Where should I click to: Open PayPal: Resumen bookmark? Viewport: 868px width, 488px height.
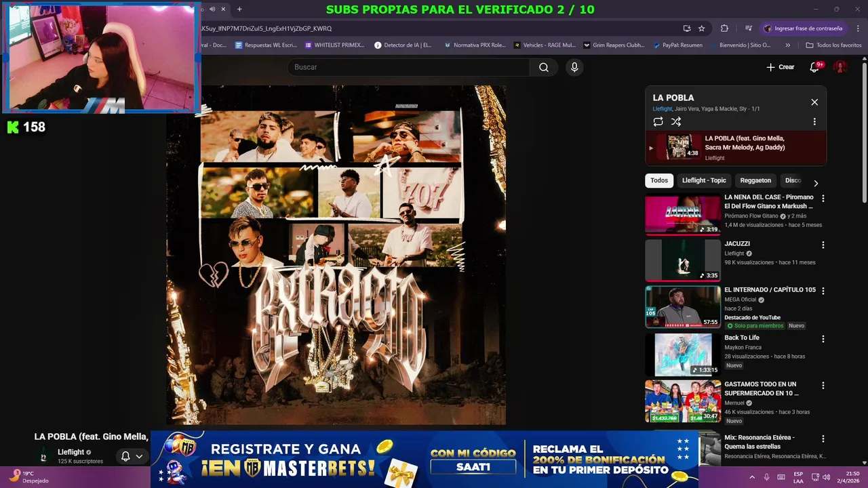tap(677, 45)
